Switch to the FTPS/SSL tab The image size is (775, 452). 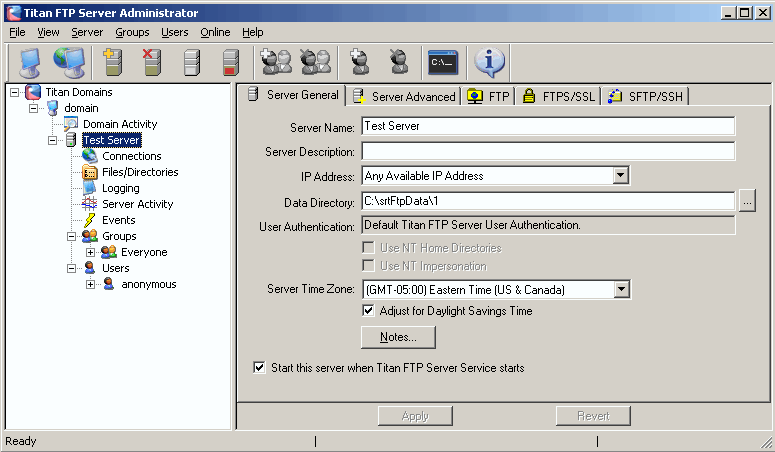tap(559, 96)
